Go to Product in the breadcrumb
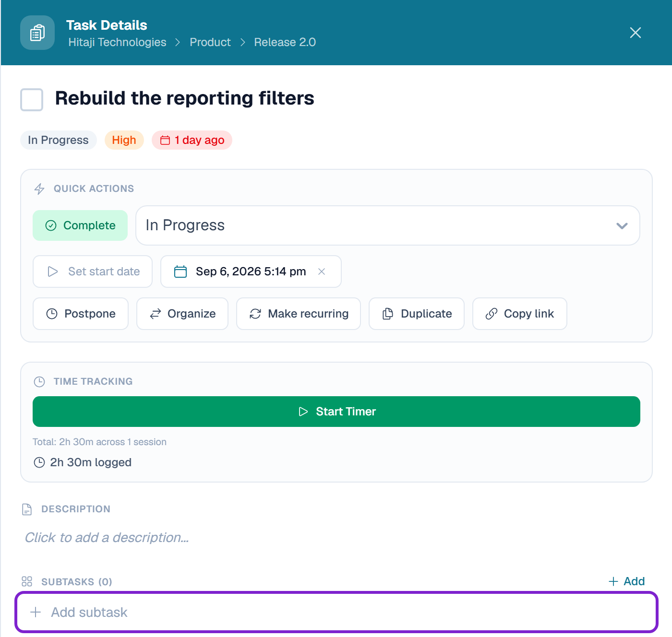Viewport: 672px width, 637px height. (210, 42)
